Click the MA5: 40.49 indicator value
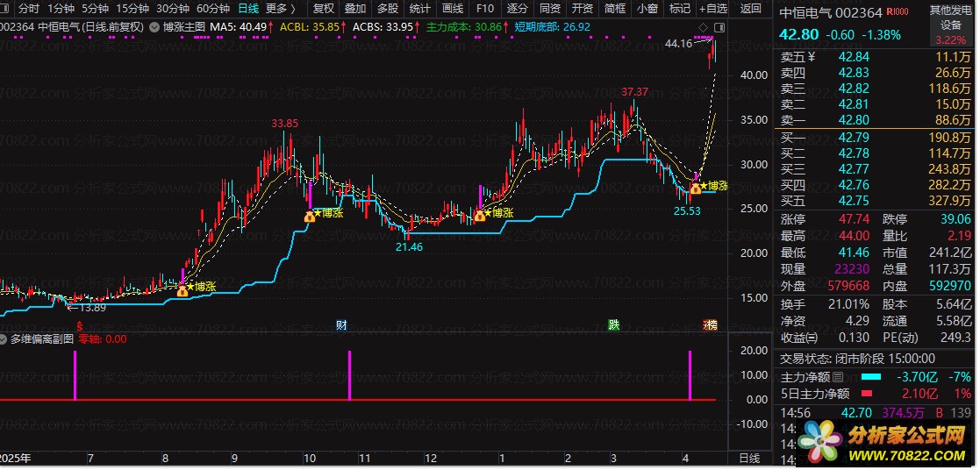980x470 pixels. tap(242, 27)
